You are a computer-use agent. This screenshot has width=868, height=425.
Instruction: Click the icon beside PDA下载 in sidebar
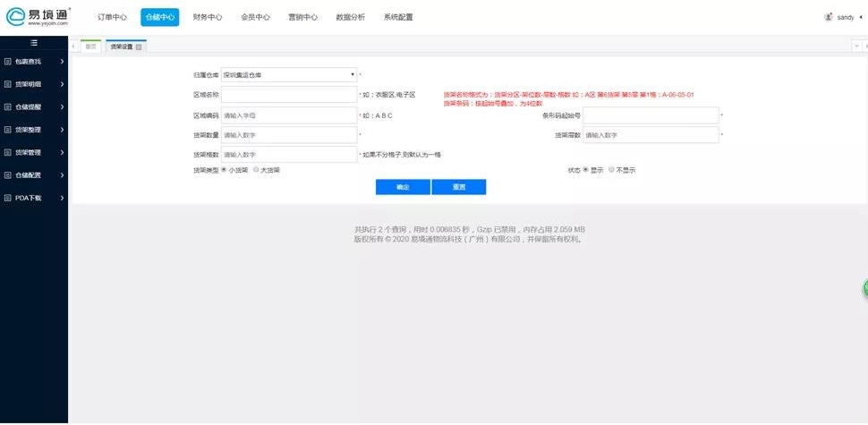click(8, 198)
